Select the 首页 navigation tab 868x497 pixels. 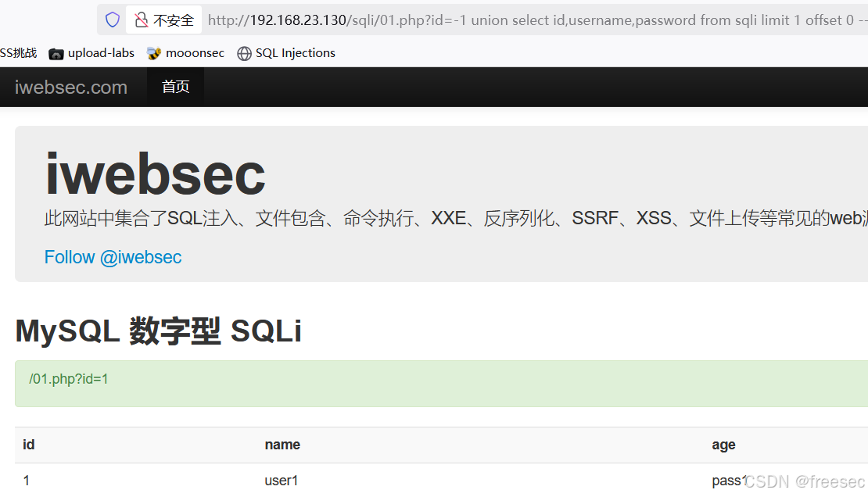coord(175,87)
